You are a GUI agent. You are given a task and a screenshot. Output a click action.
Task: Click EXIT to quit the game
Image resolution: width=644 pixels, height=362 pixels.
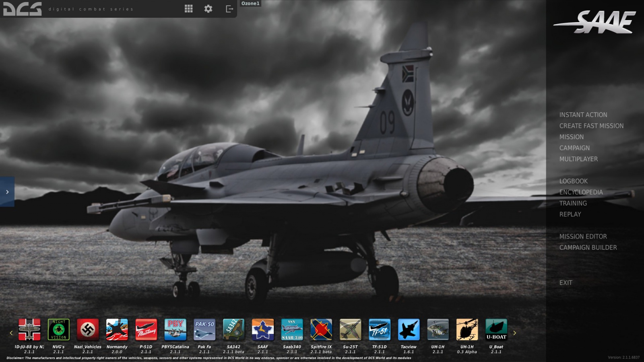tap(566, 283)
